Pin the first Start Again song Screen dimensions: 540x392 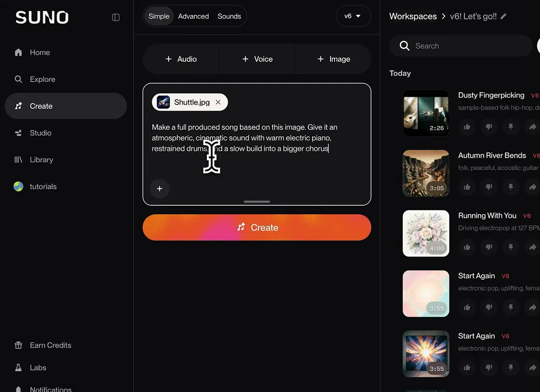tap(511, 307)
